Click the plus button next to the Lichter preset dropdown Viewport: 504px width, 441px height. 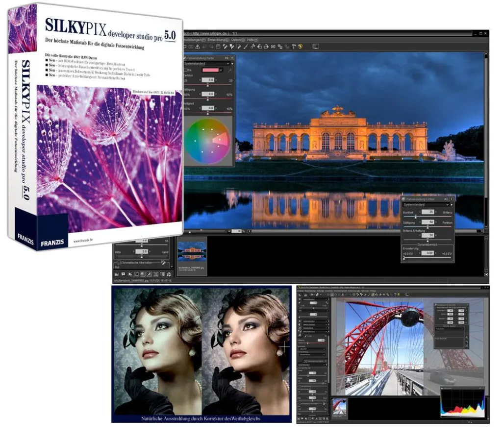pos(452,204)
